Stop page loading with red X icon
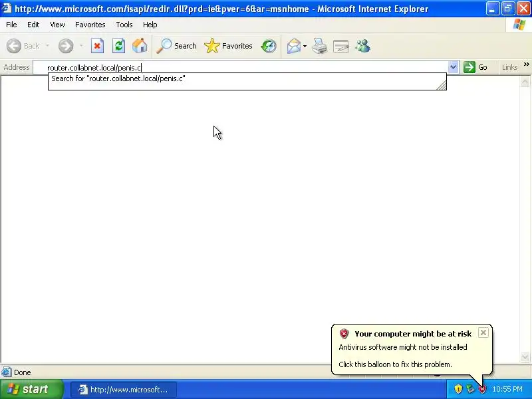Viewport: 532px width, 399px height. pyautogui.click(x=97, y=46)
